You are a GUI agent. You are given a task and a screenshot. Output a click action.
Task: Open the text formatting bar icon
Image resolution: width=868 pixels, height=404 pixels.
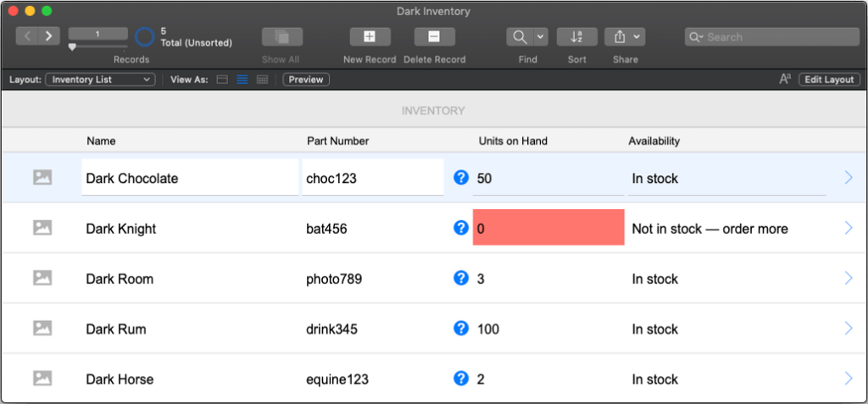785,80
